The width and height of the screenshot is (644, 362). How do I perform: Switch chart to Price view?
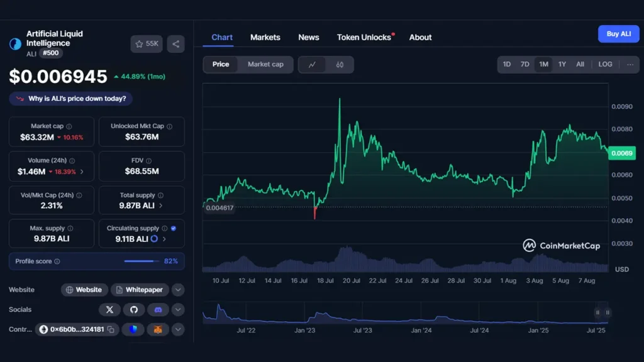[x=221, y=65]
